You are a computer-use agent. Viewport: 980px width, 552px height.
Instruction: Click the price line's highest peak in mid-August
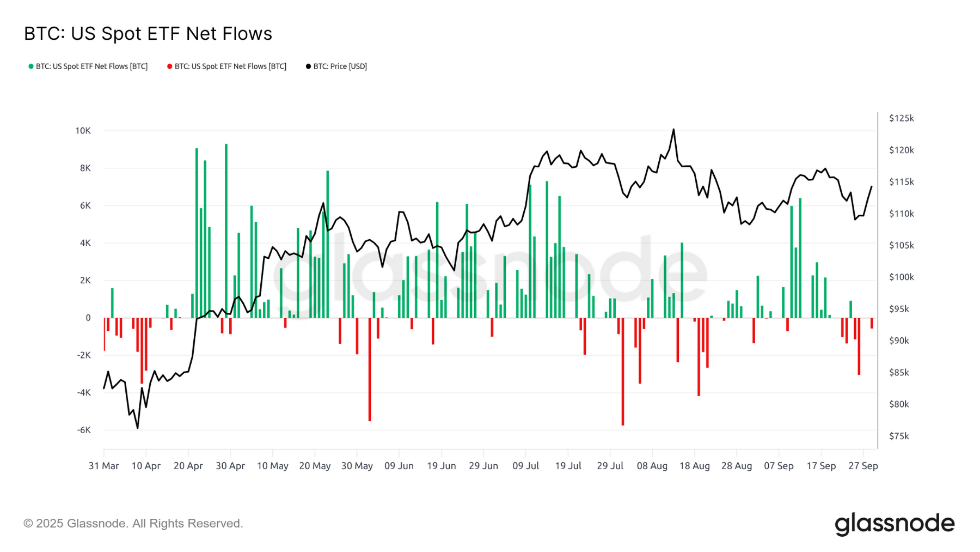673,130
